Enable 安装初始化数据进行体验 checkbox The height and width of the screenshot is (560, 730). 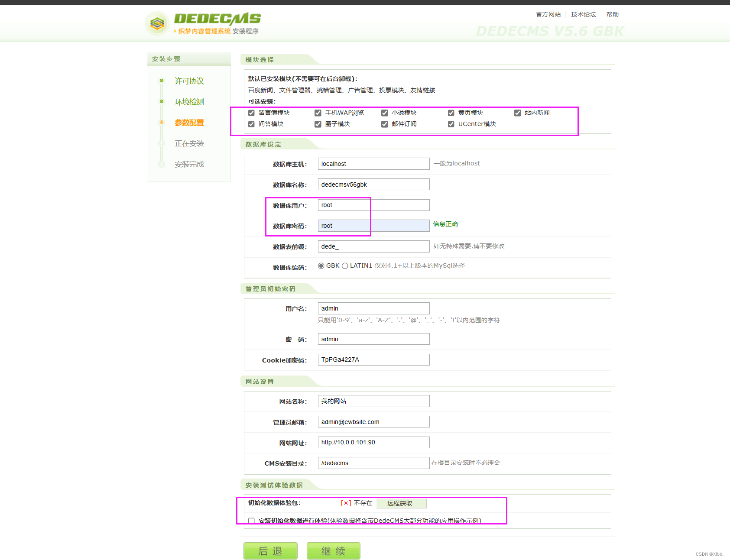251,521
